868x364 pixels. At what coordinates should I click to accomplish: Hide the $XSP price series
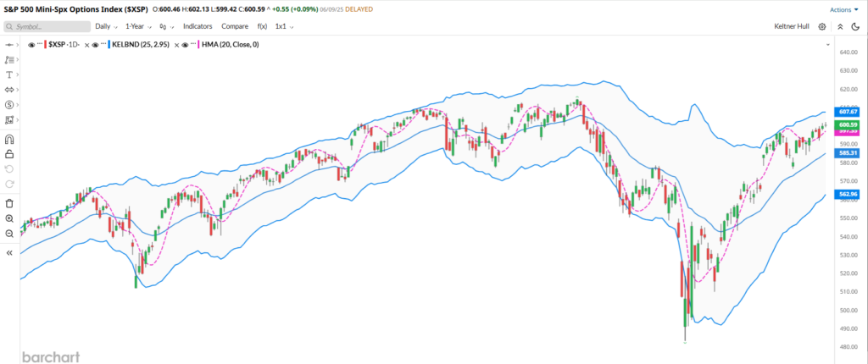click(31, 44)
